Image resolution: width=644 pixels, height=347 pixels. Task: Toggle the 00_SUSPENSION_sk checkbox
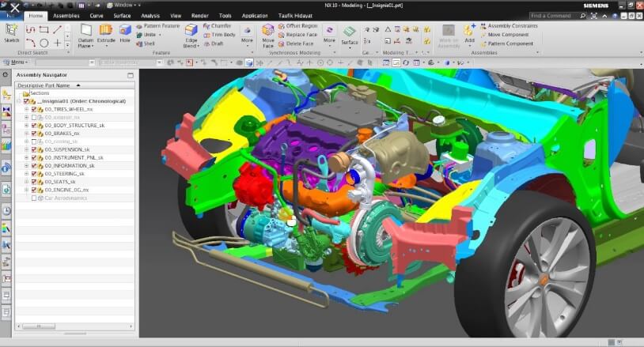click(34, 149)
